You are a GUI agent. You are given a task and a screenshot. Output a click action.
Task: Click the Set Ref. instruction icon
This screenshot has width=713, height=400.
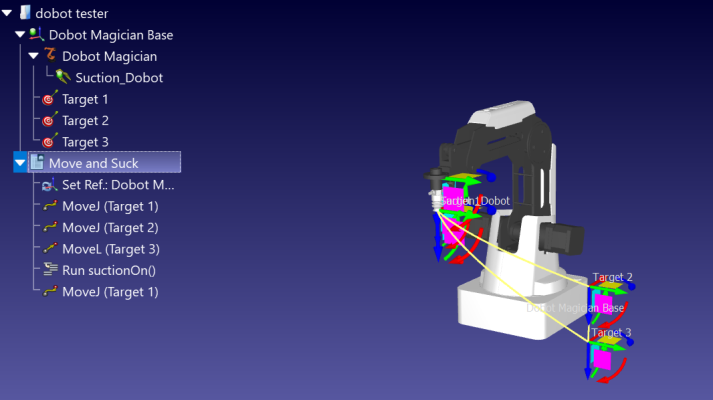pyautogui.click(x=50, y=185)
